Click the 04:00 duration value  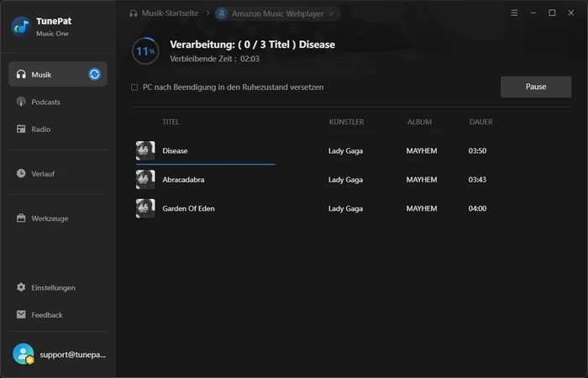(477, 208)
